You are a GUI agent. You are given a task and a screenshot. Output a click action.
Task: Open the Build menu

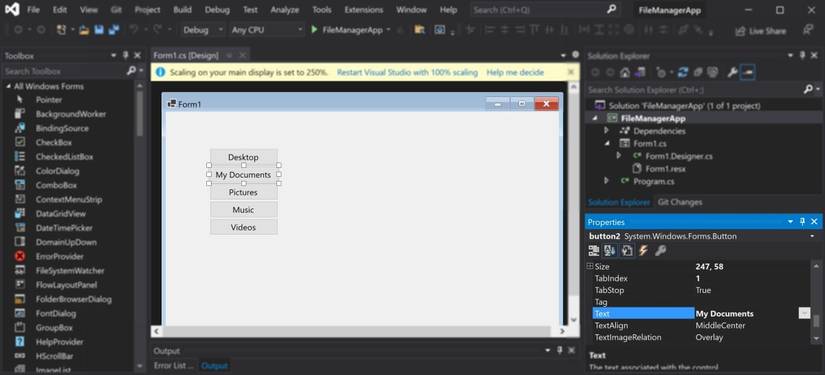[183, 10]
